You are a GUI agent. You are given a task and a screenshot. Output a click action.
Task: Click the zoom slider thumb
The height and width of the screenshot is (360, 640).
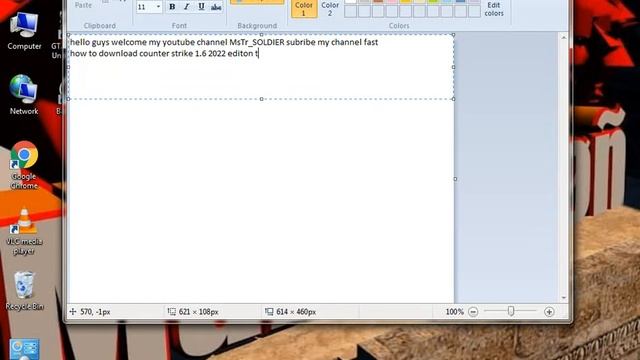(x=511, y=311)
